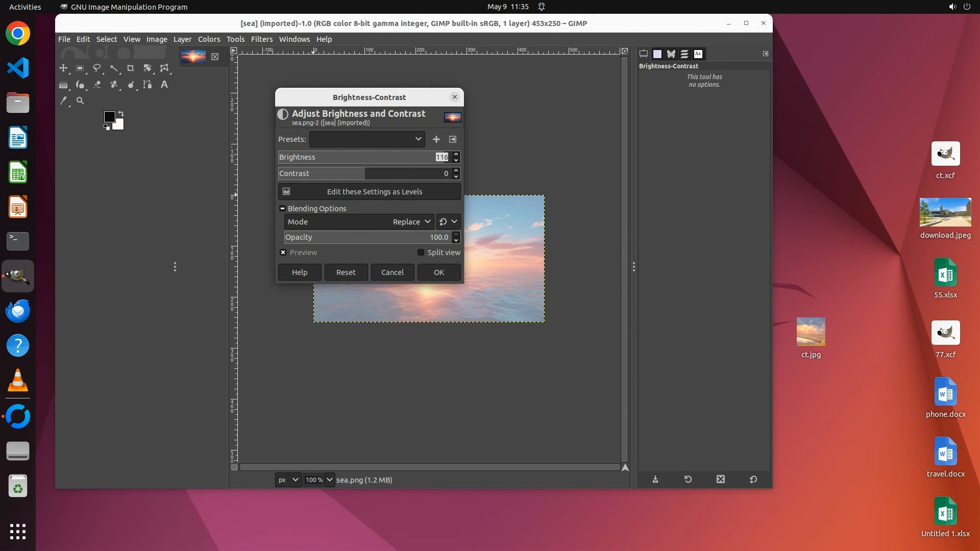Enable the Split view checkbox
This screenshot has width=980, height=551.
tap(421, 253)
